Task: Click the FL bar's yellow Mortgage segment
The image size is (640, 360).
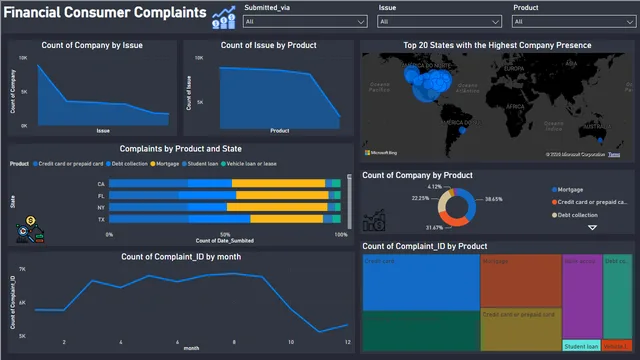Action: tap(282, 196)
